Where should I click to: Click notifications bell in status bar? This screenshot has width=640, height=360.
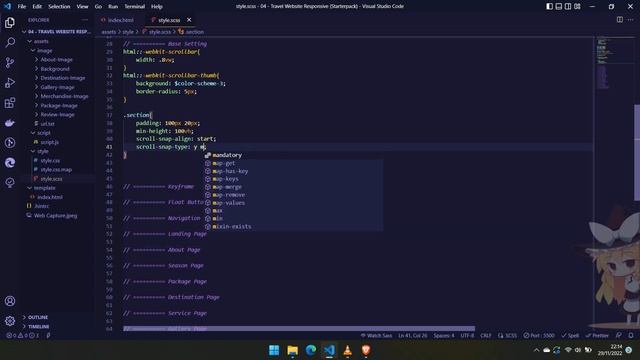[631, 336]
